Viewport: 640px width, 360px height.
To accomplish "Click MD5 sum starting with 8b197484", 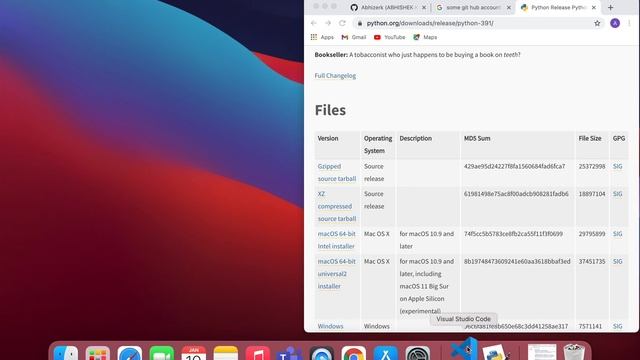I will click(517, 261).
